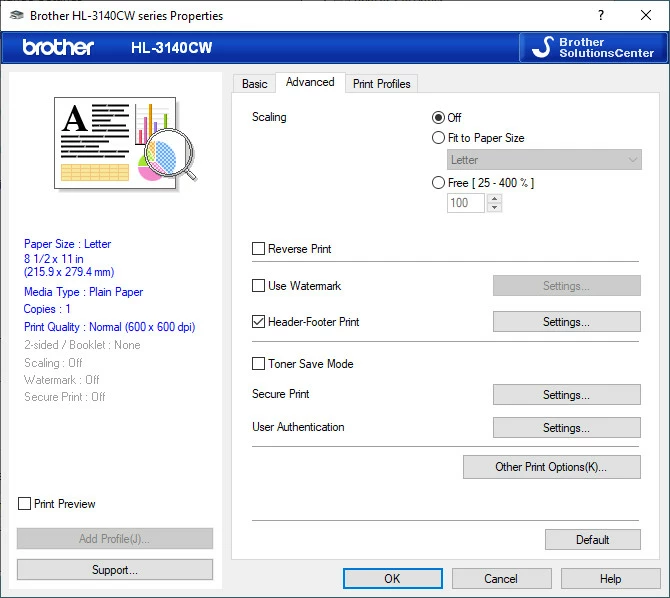The height and width of the screenshot is (598, 670).
Task: Open User Authentication Settings
Action: coord(567,427)
